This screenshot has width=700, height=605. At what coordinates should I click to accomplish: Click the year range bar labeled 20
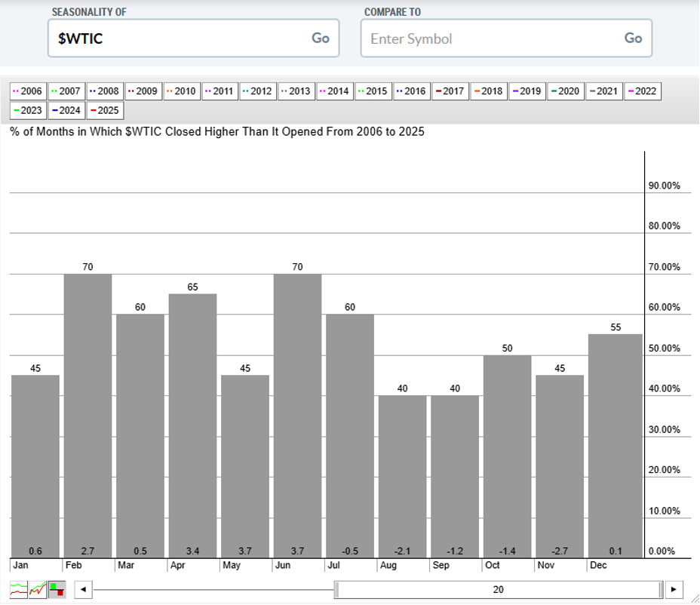498,589
